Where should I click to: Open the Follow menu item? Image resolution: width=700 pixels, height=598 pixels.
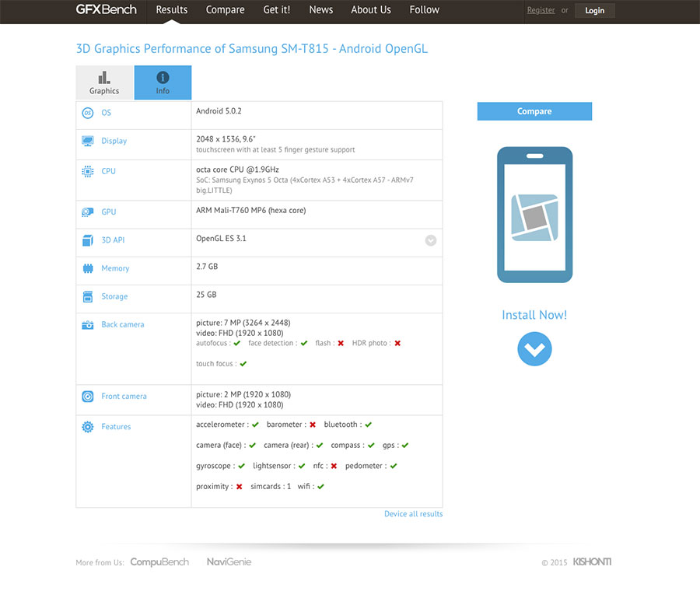pyautogui.click(x=424, y=10)
